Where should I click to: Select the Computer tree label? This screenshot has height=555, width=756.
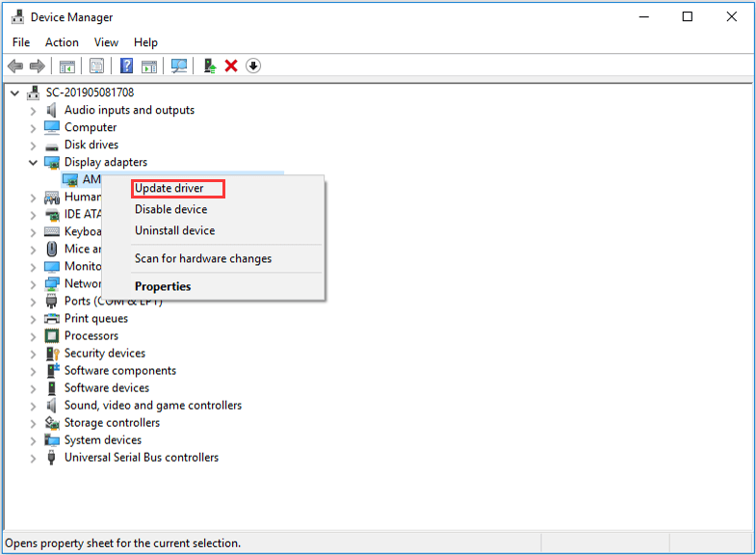[x=91, y=127]
